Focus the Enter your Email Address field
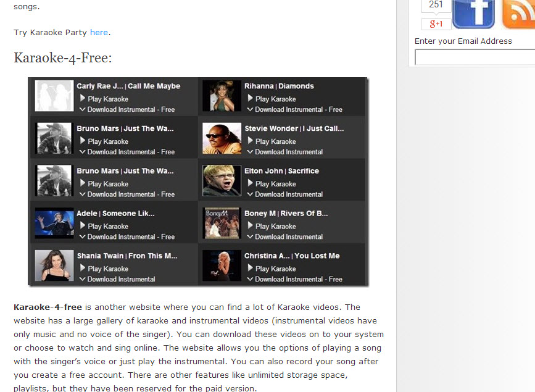This screenshot has height=392, width=535. click(x=475, y=57)
